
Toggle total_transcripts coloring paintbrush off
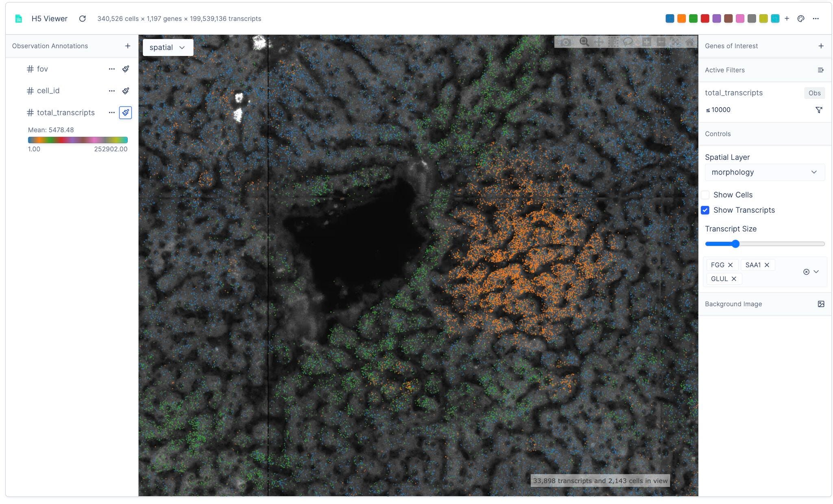pyautogui.click(x=126, y=113)
